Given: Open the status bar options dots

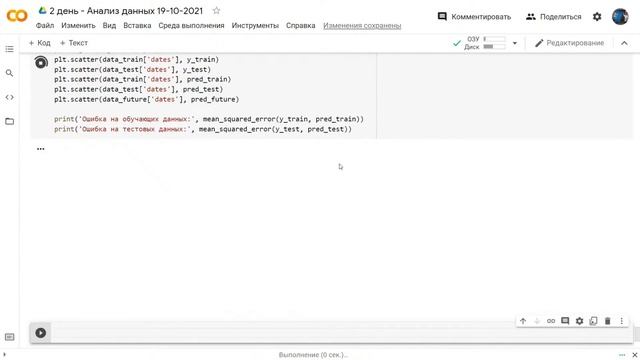Looking at the screenshot, I should coord(622,355).
